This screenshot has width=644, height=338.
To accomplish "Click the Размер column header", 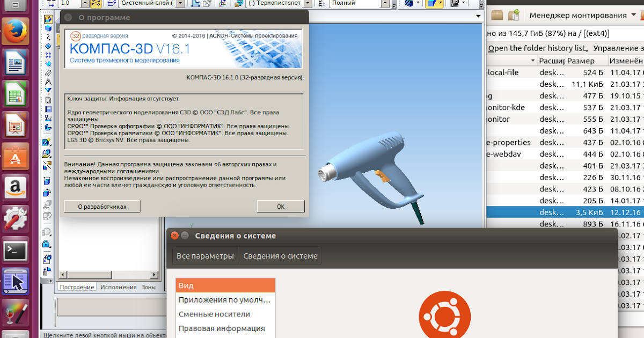I will 587,61.
